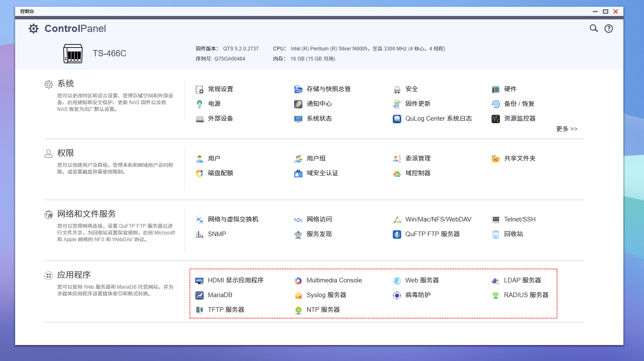
Task: Open the 网络和文件服务 section heading
Action: 87,214
